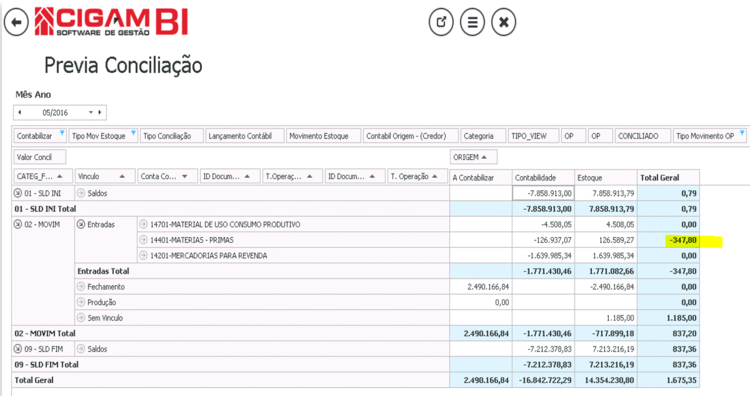Select the Total Geral row label
Screen dimensions: 750x396
34,380
